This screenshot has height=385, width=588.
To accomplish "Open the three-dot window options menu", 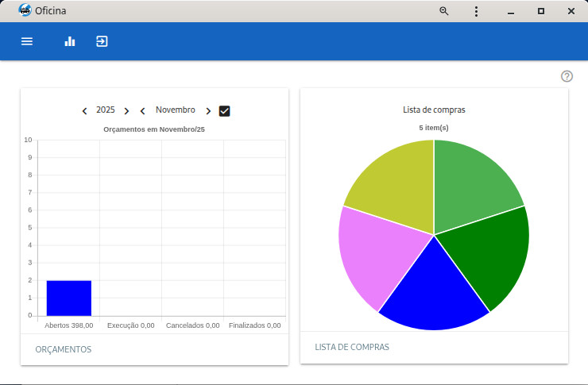I will point(476,11).
